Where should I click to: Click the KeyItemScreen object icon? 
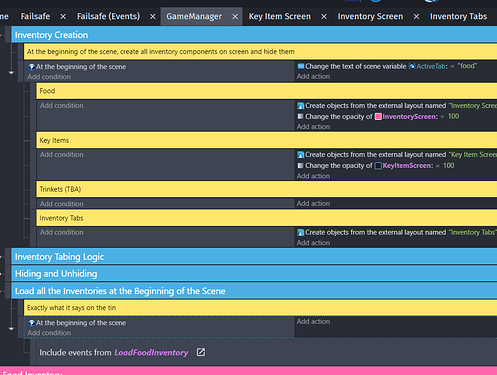click(378, 166)
